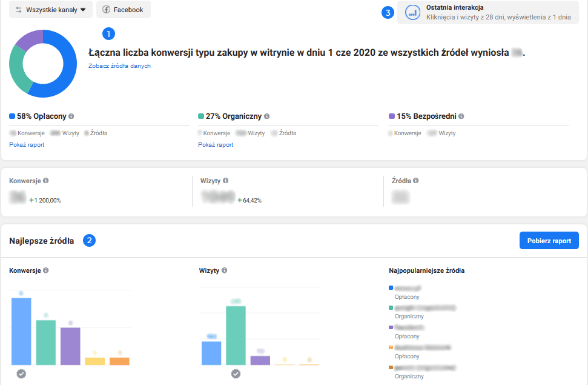588x385 pixels.
Task: Click the green swatch beside 27% Organiczny
Action: pyautogui.click(x=201, y=116)
